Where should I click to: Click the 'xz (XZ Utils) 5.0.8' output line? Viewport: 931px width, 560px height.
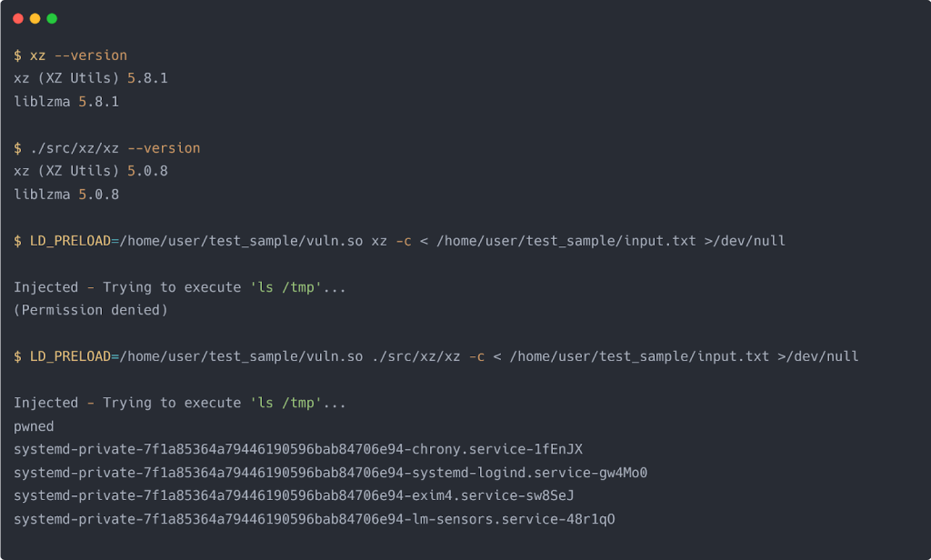(91, 171)
